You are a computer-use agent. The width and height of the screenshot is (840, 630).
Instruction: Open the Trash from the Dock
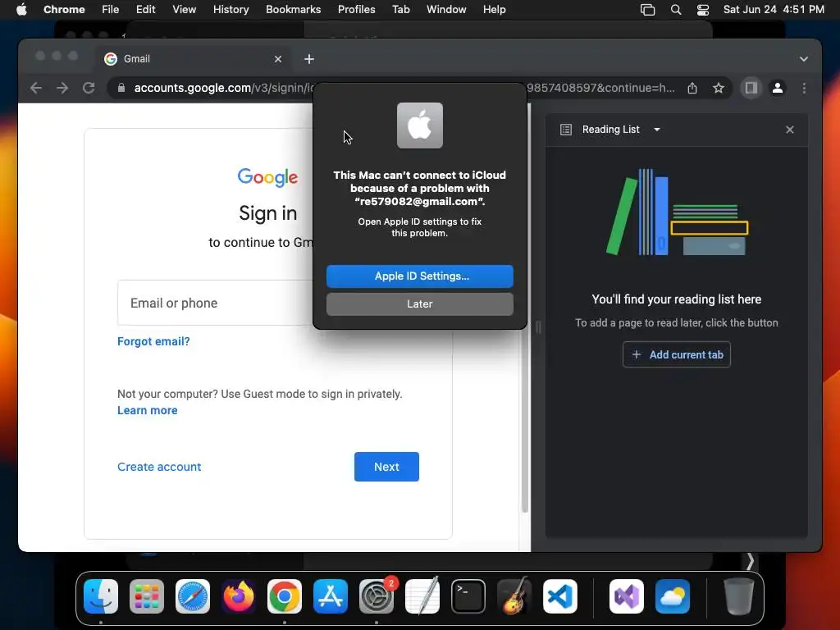click(x=739, y=596)
